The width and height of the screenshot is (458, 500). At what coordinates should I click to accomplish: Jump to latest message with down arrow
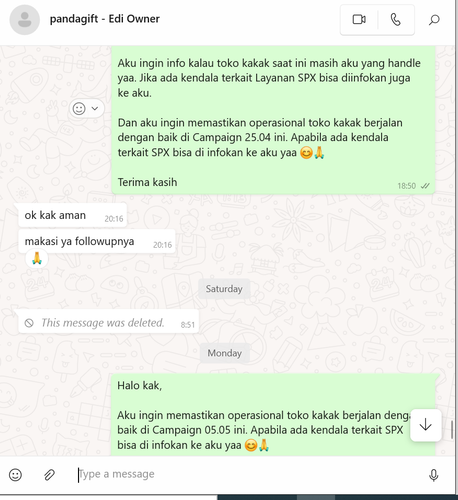click(425, 425)
